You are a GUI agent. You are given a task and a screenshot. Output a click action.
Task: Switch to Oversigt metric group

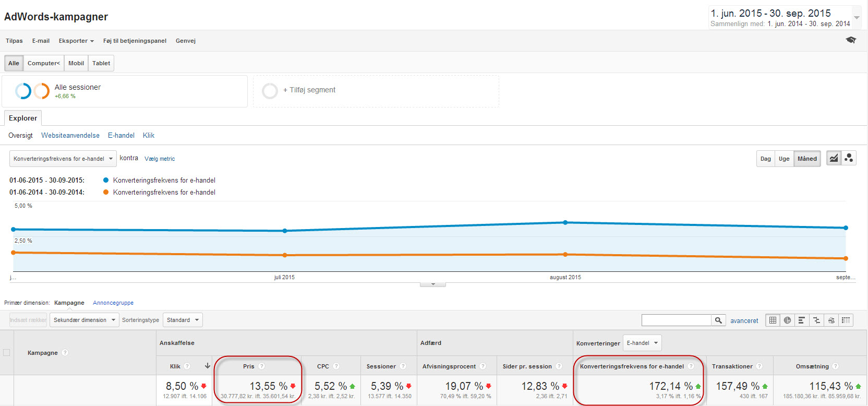tap(20, 135)
